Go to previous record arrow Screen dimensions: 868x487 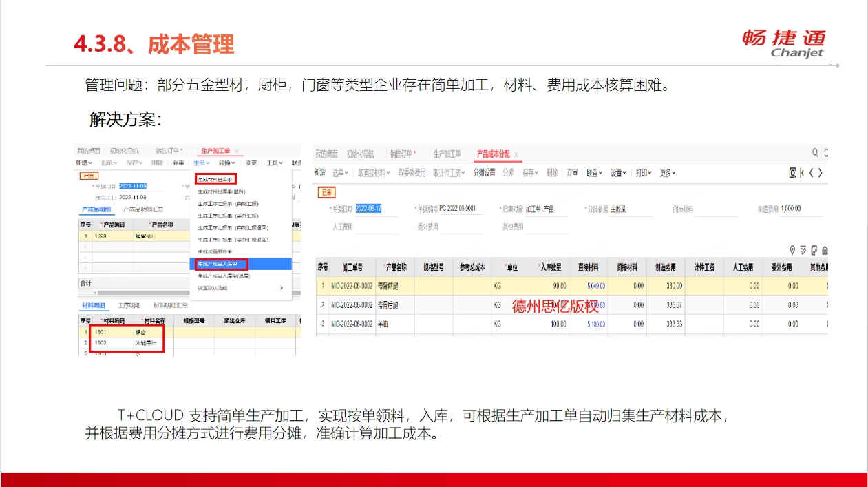(812, 173)
